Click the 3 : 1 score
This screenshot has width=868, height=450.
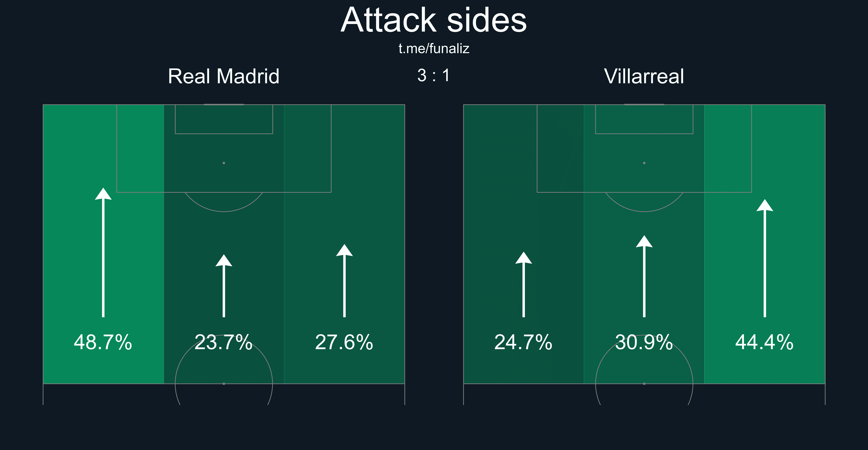click(x=434, y=75)
